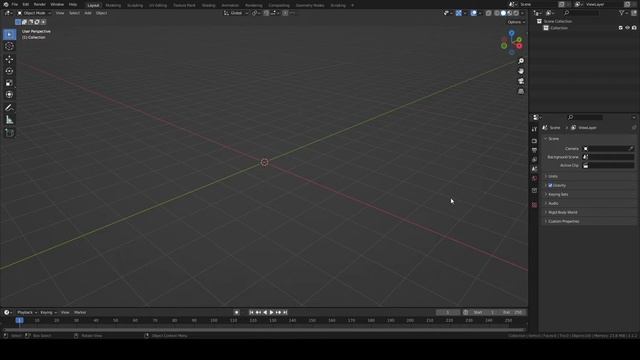Select the Move tool
This screenshot has width=640, height=360.
(x=9, y=60)
